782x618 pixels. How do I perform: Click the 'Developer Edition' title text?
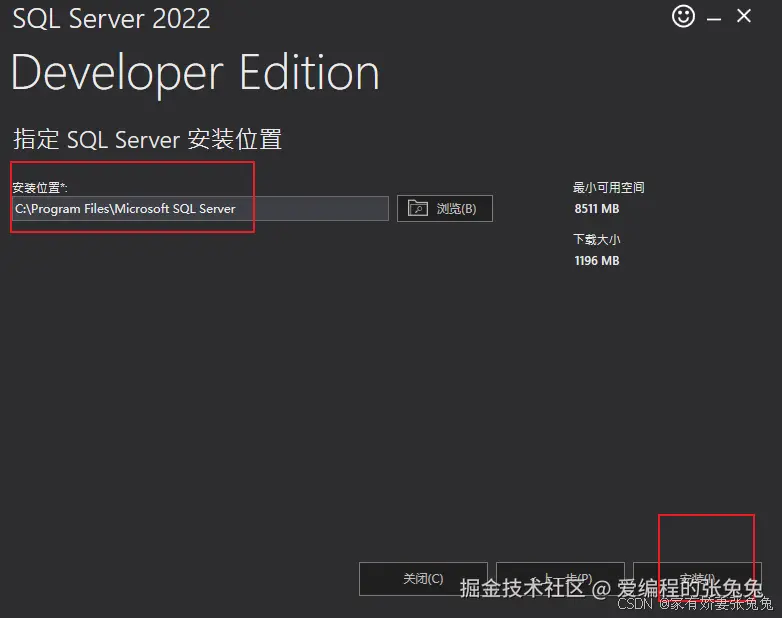(196, 74)
